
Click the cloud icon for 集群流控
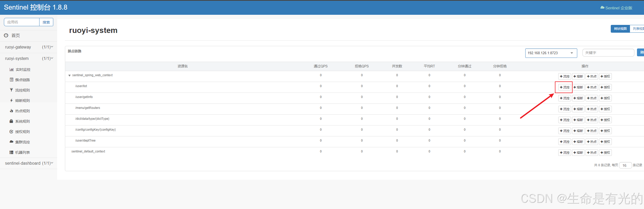(x=11, y=142)
